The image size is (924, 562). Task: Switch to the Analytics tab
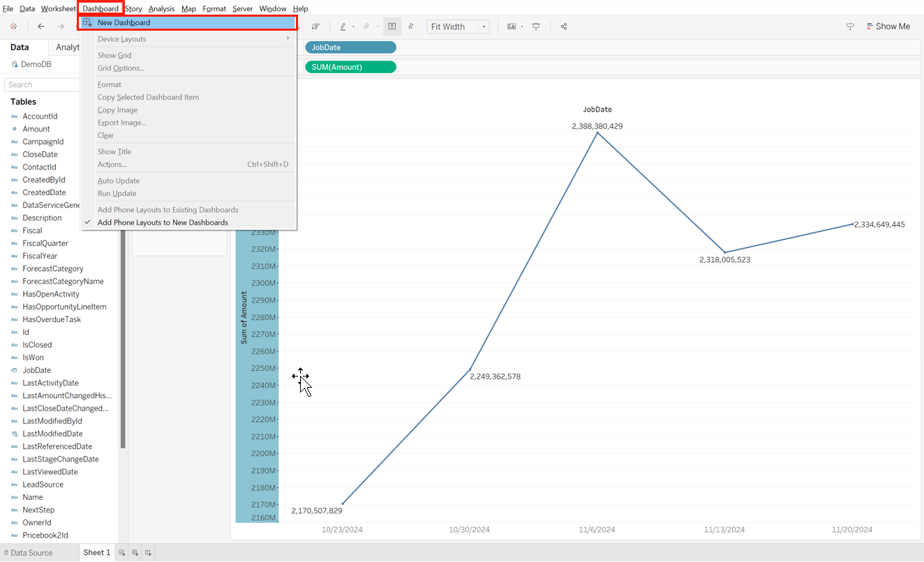click(67, 47)
